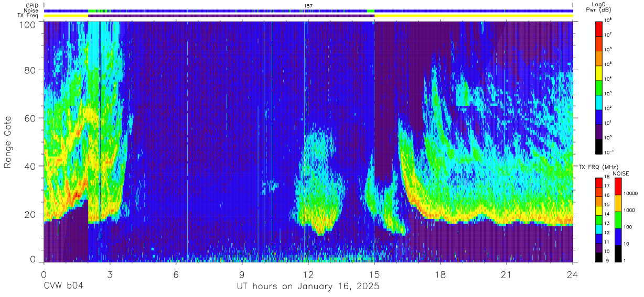Pick the red segment of Lag0 Pwr colorbar
Screen dimensions: 644x297
click(x=599, y=28)
